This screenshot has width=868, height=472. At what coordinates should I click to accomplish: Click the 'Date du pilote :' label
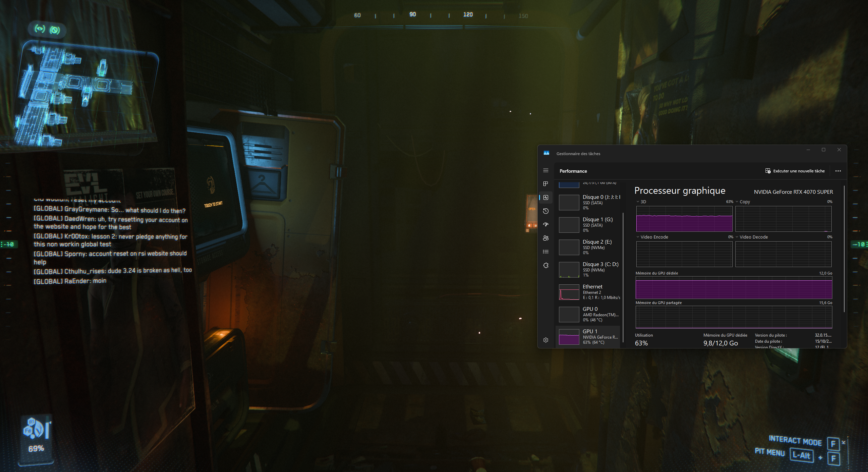click(768, 341)
